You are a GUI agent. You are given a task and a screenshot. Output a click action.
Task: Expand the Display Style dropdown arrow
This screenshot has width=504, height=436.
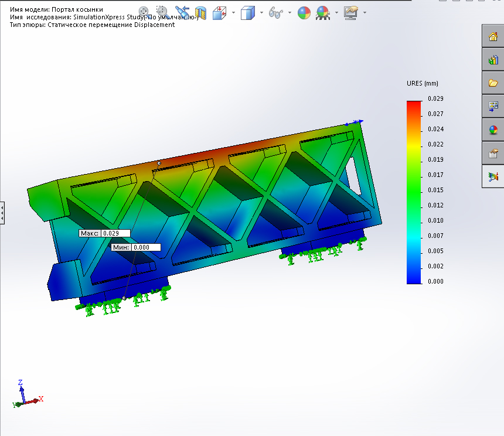pos(261,13)
